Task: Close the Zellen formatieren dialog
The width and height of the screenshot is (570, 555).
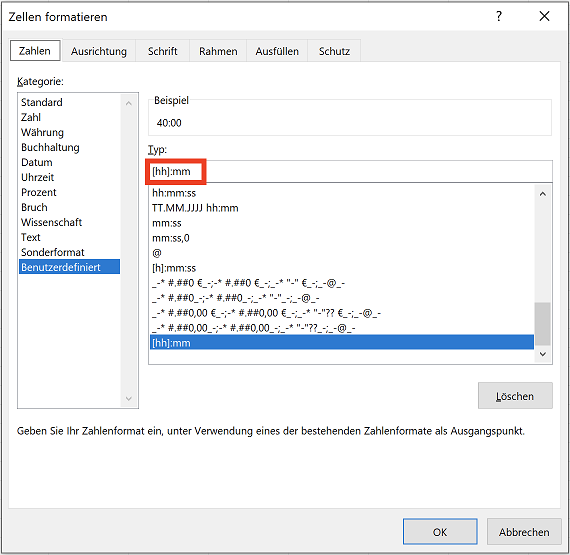Action: point(544,16)
